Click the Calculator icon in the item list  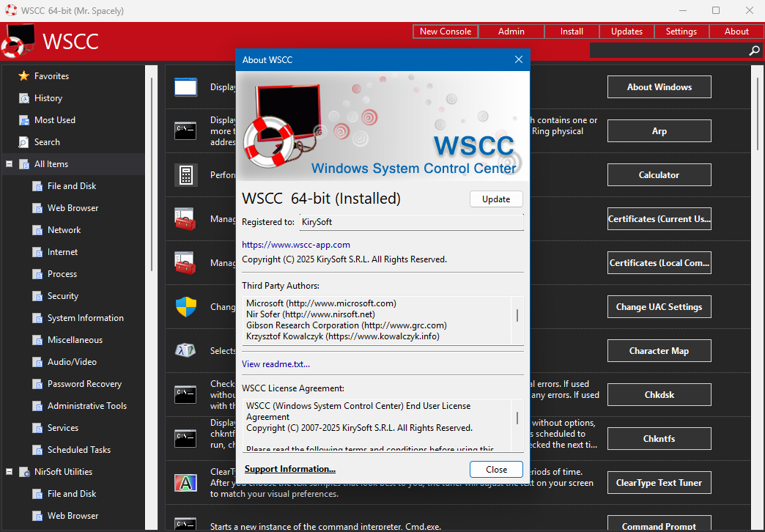(x=185, y=175)
